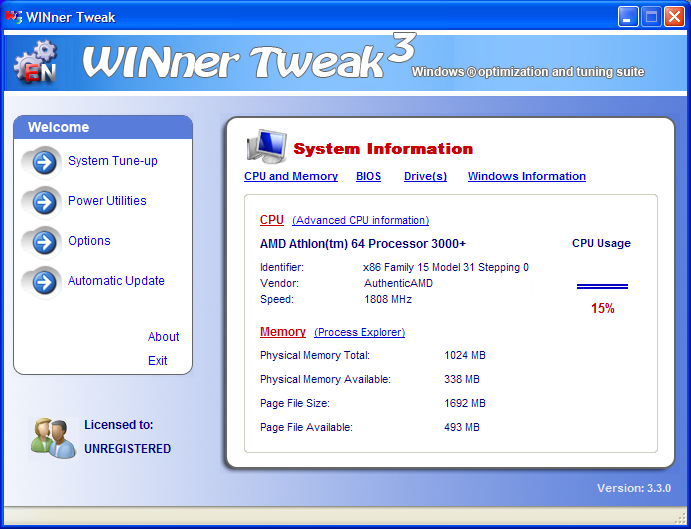This screenshot has height=529, width=691.
Task: Click the red Memory heading link
Action: [x=283, y=332]
